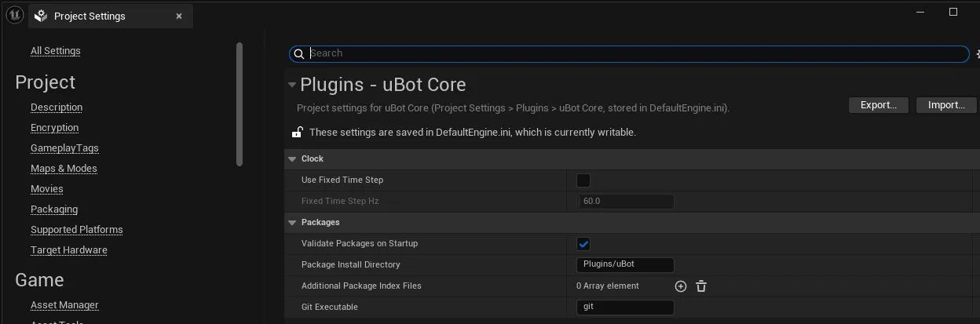Collapse the Plugins - uBot Core heading

[x=292, y=85]
